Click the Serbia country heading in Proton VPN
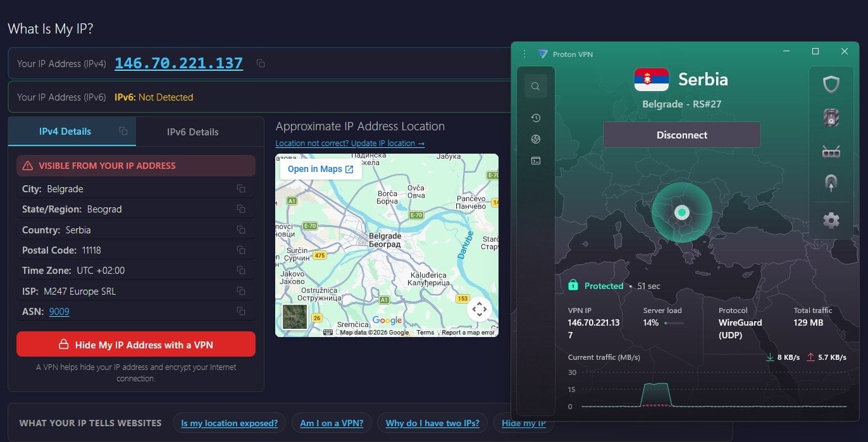 tap(703, 80)
